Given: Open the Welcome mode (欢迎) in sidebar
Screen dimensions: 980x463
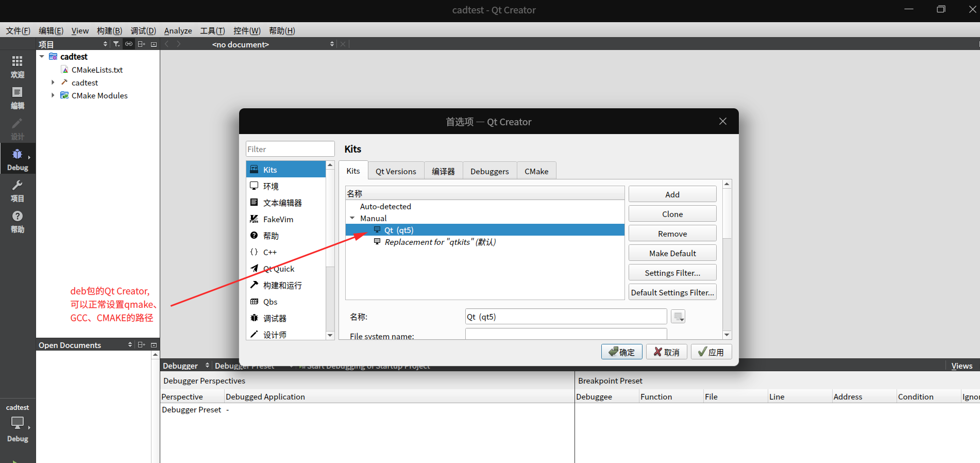Looking at the screenshot, I should pos(18,66).
